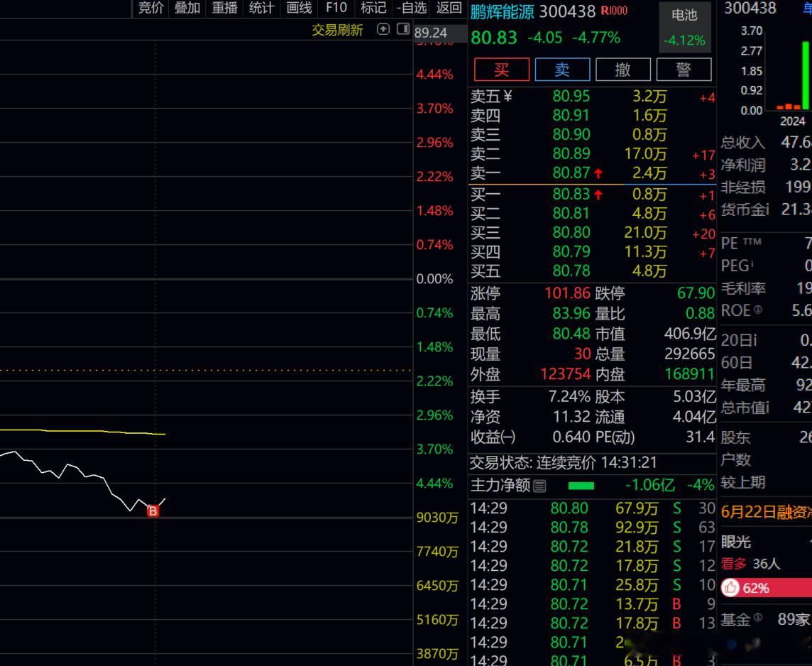Click the 主力净额 label

(500, 485)
